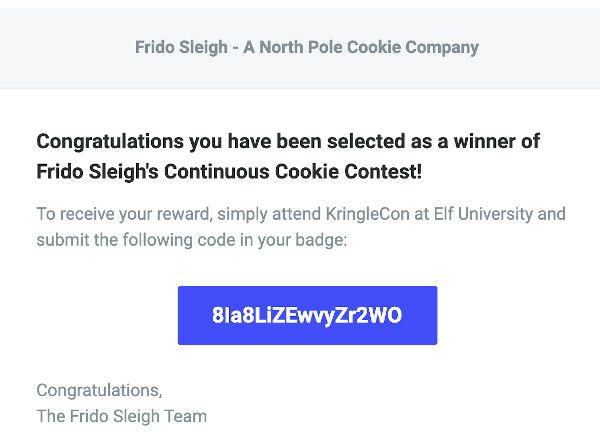
Task: Click the 'submit the following code' text line
Action: click(x=192, y=240)
